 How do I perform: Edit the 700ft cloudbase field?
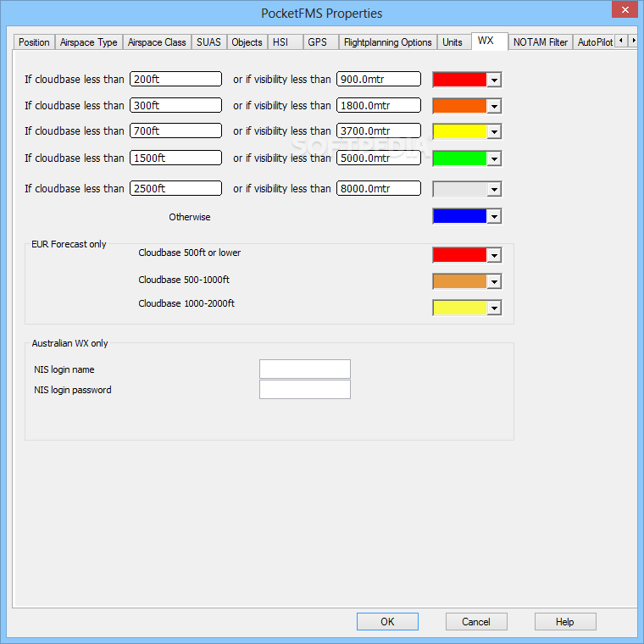coord(175,130)
